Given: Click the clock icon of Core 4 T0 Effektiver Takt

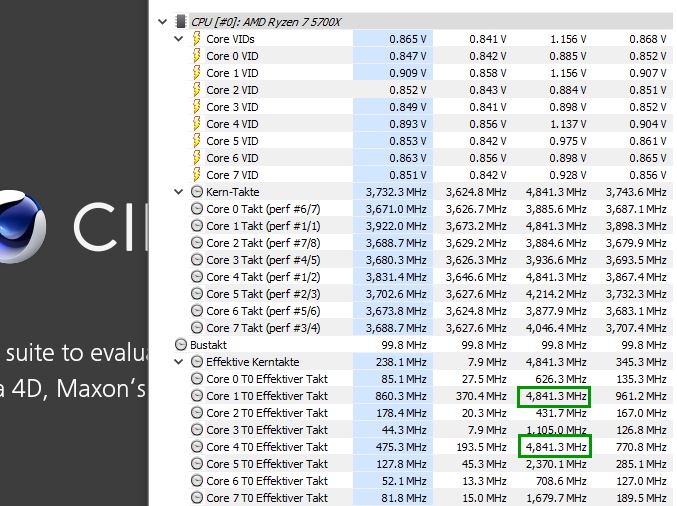Looking at the screenshot, I should pyautogui.click(x=197, y=447).
